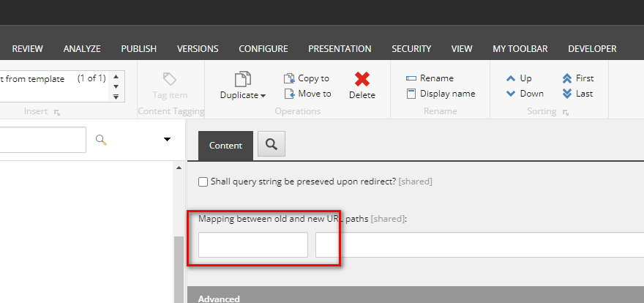
Task: Move item to Last position
Action: pos(577,94)
